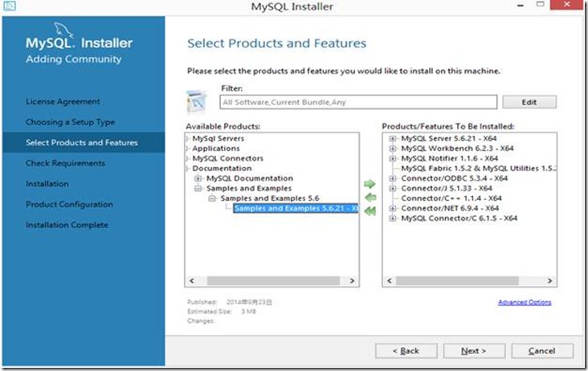Select Connector/ODBC 5.3.4 - X64 item
The image size is (588, 371).
[x=454, y=178]
